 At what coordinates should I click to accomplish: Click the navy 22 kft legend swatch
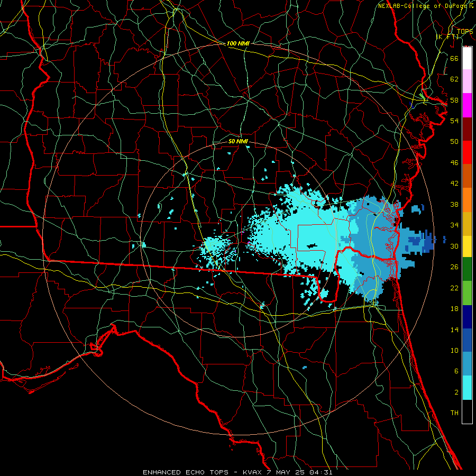(467, 317)
